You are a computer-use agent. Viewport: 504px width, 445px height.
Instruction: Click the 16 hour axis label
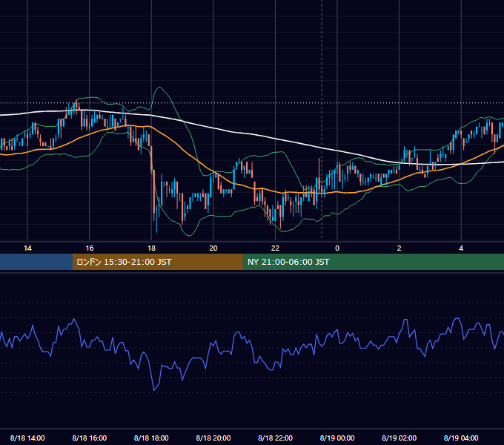[90, 248]
